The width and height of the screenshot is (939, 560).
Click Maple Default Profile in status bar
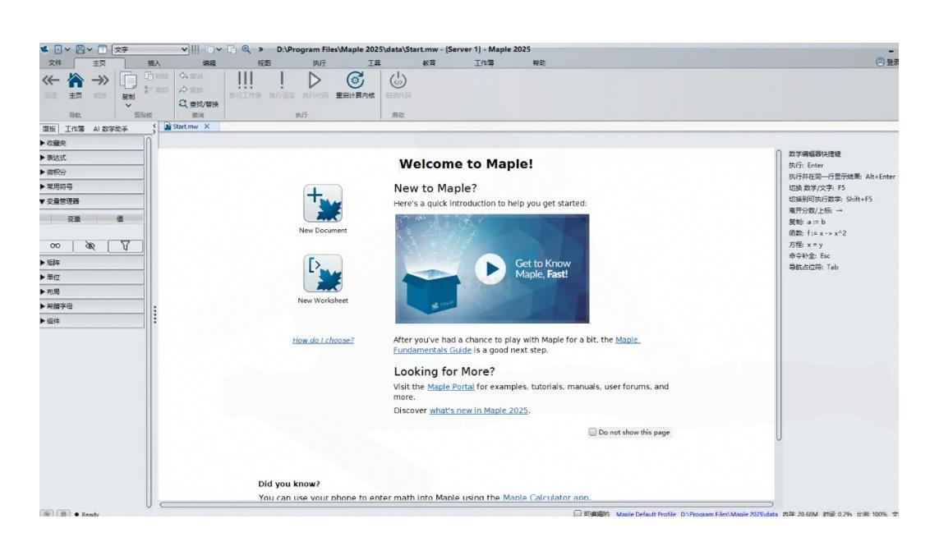pyautogui.click(x=646, y=514)
